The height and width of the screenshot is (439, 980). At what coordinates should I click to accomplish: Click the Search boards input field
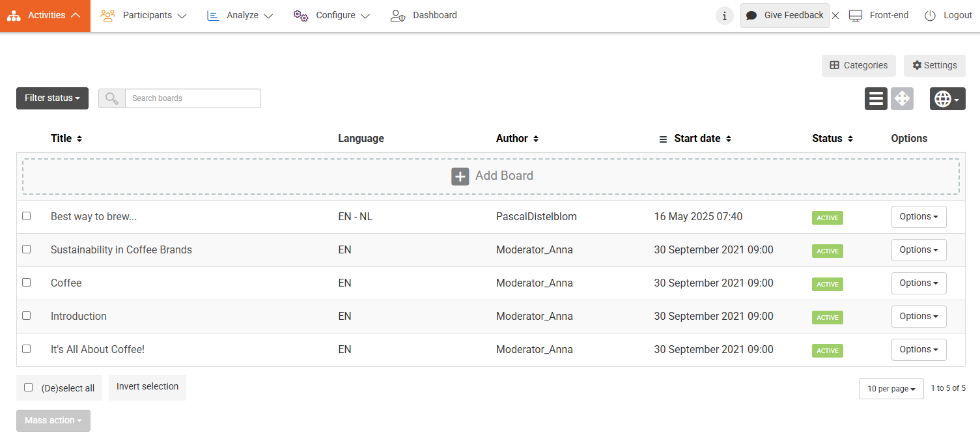pos(193,98)
